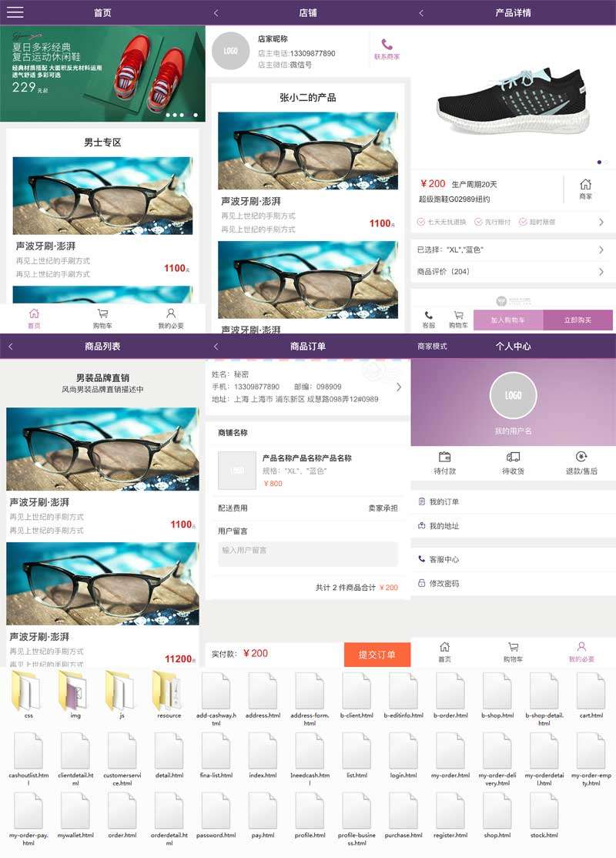Screen dimensions: 616x858
Task: Select the 待收货 truck icon
Action: (x=513, y=457)
